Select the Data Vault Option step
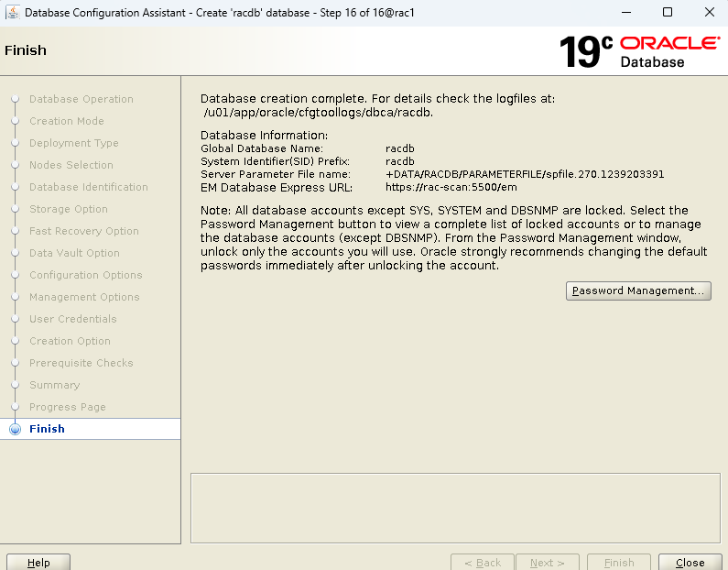Viewport: 728px width, 570px height. [74, 253]
